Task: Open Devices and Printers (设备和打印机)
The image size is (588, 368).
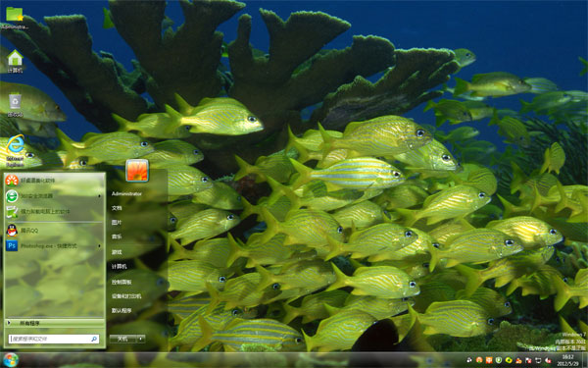Action: point(126,296)
